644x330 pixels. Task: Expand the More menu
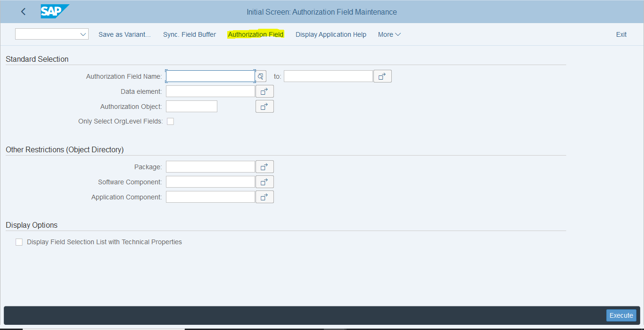click(x=388, y=34)
